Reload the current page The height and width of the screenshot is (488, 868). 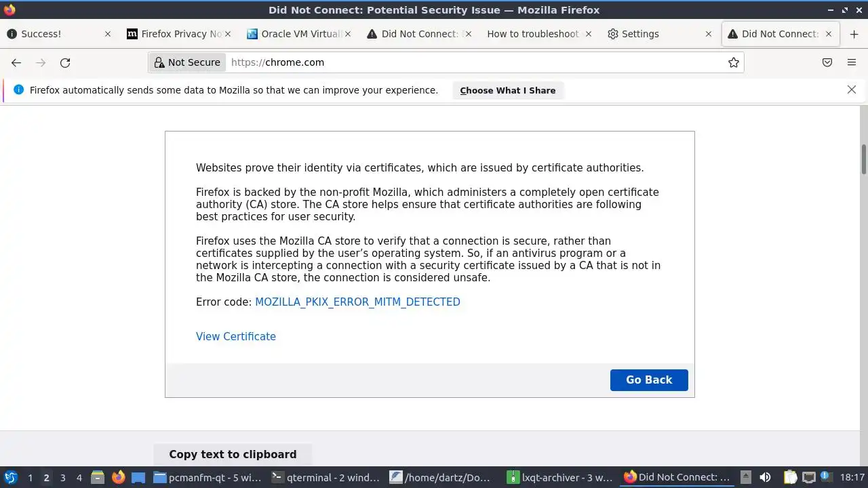[65, 62]
